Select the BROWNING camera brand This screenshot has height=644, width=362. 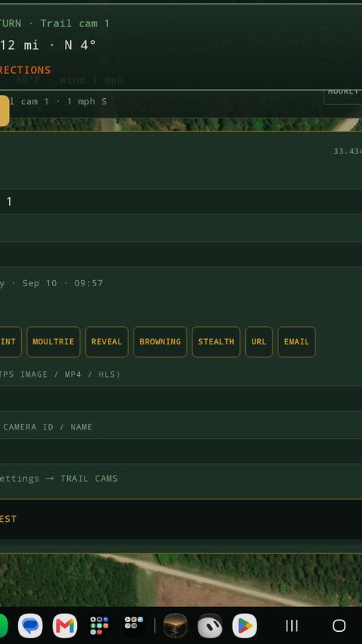[160, 342]
